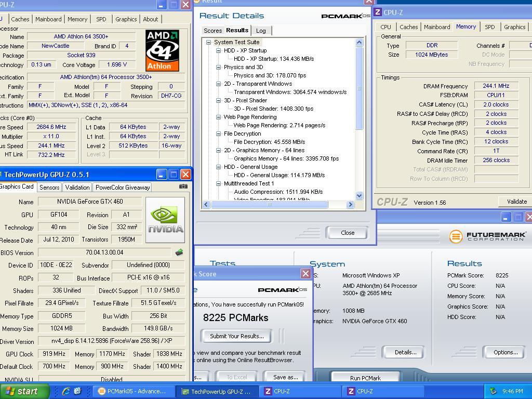Click the CPU-Z Core Speed value 2684.6 MHz
532x399 pixels.
(x=51, y=127)
